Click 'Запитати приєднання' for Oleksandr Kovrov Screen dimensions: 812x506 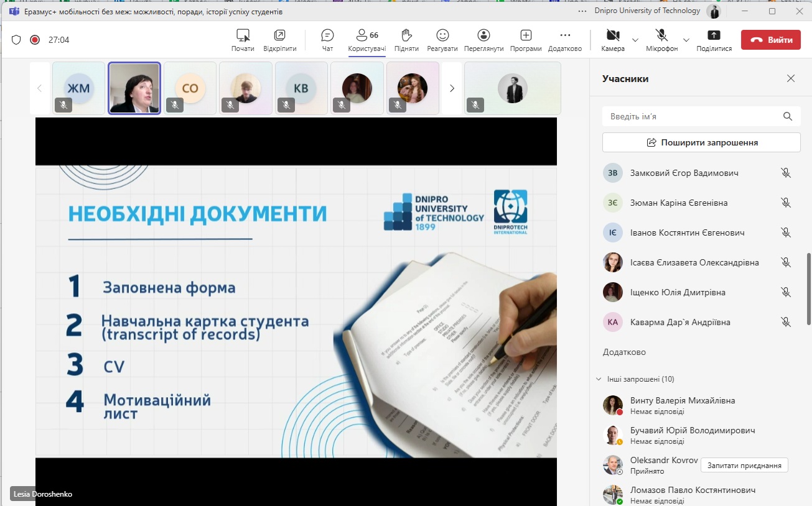coord(744,466)
